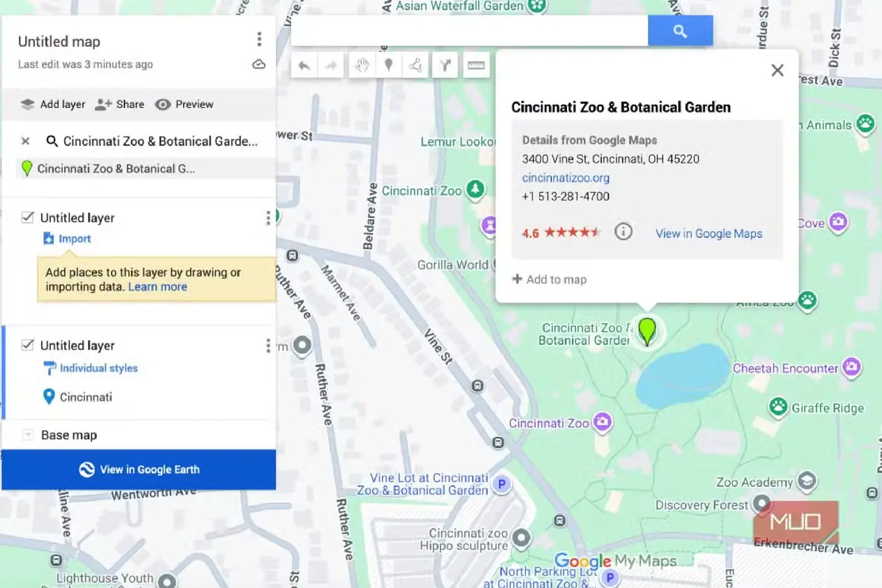Image resolution: width=882 pixels, height=588 pixels.
Task: Click View in Google Earth
Action: pyautogui.click(x=139, y=470)
